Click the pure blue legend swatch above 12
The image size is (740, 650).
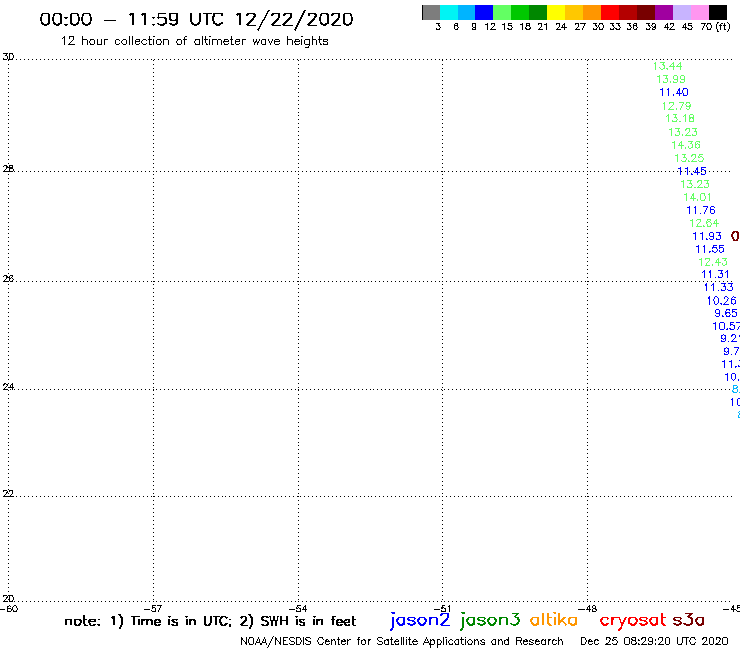point(485,12)
